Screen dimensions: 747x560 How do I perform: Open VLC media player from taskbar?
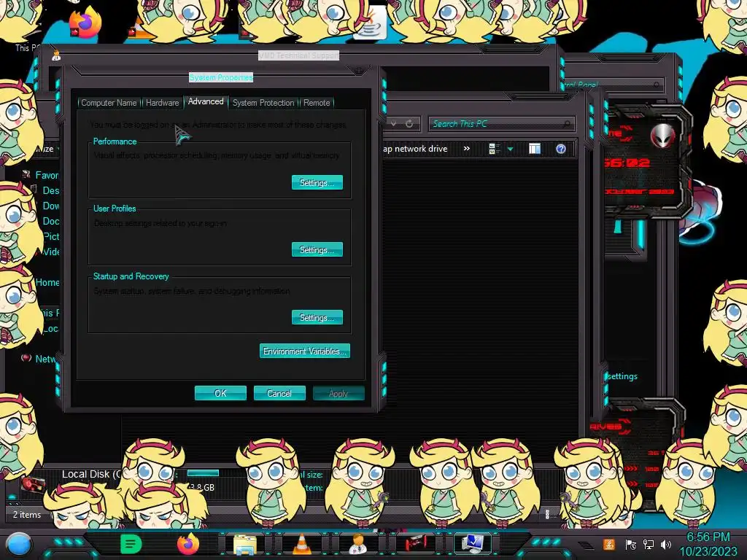pos(301,544)
